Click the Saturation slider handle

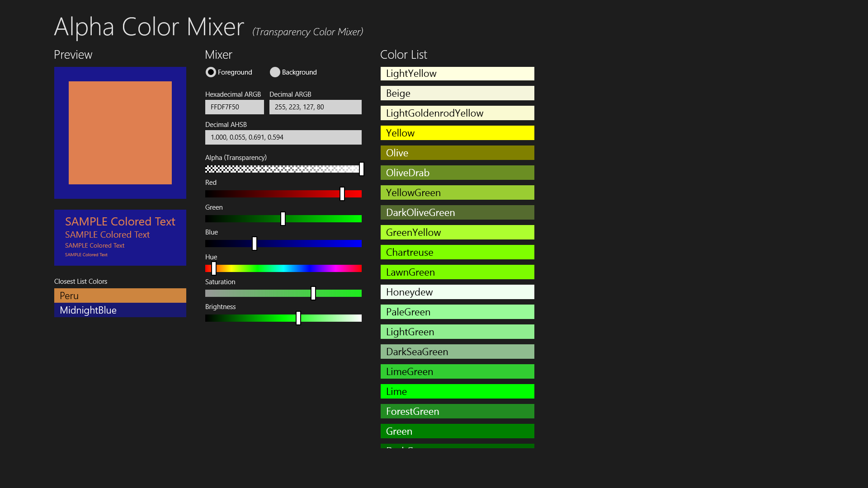pyautogui.click(x=313, y=293)
